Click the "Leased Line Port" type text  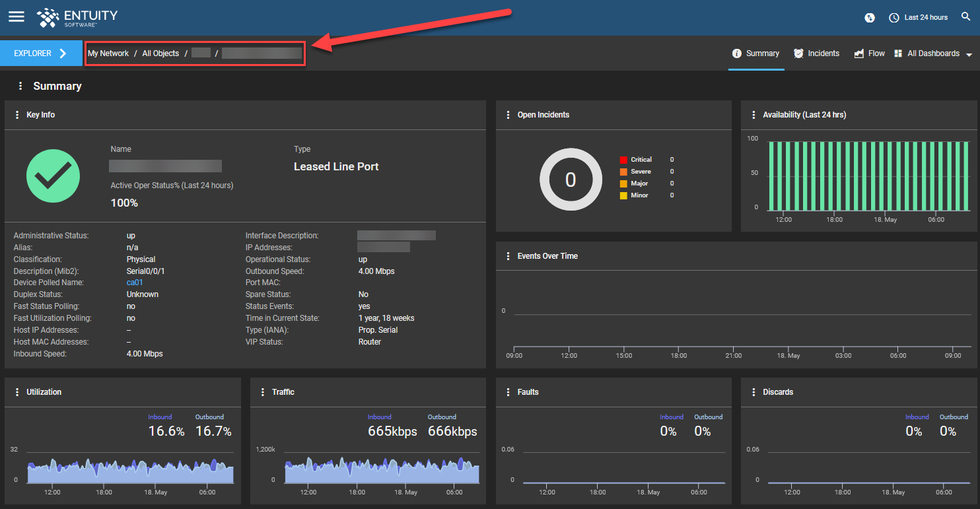pyautogui.click(x=336, y=167)
